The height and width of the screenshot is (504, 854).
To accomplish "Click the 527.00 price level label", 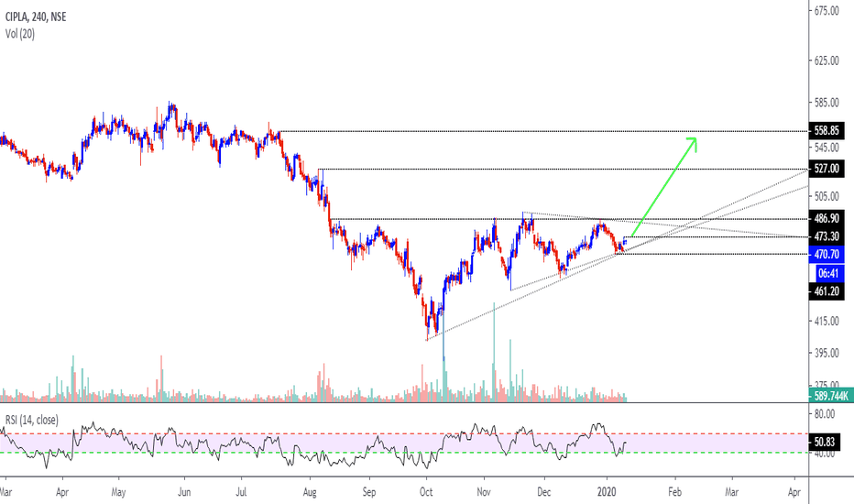I will click(827, 169).
